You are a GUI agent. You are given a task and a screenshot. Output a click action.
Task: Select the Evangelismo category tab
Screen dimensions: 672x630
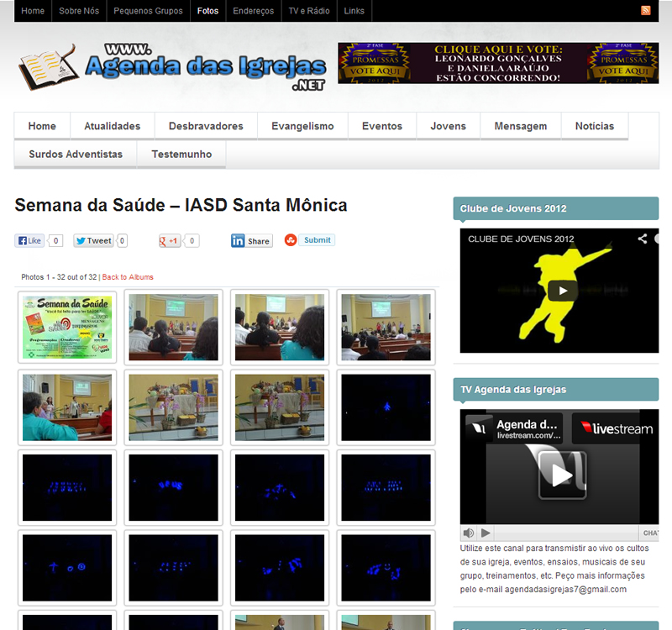[x=302, y=126]
